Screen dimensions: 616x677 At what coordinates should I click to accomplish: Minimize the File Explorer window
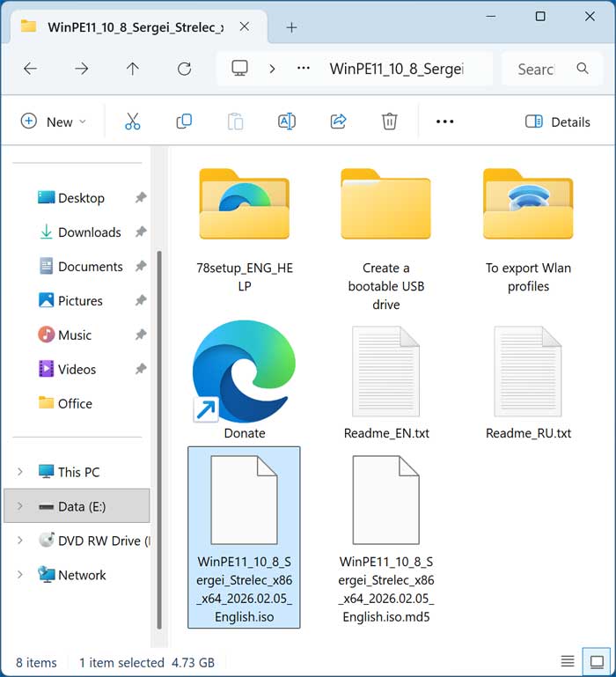click(491, 17)
